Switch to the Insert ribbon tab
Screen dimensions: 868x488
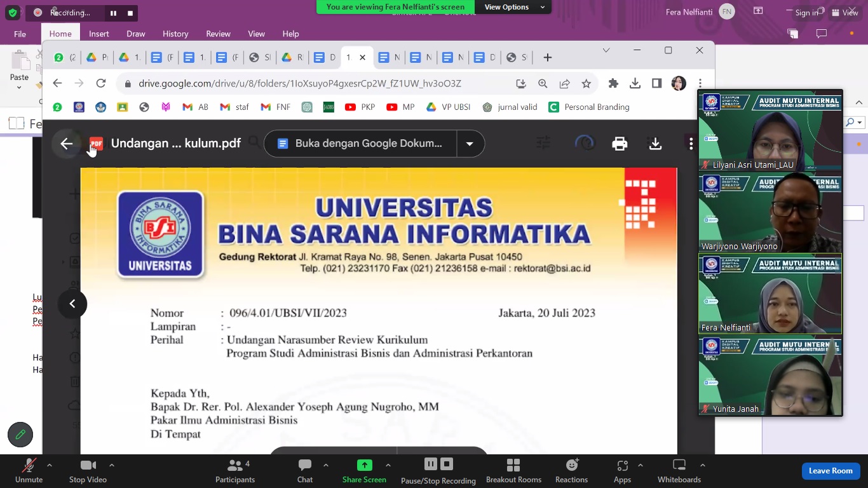pyautogui.click(x=99, y=34)
